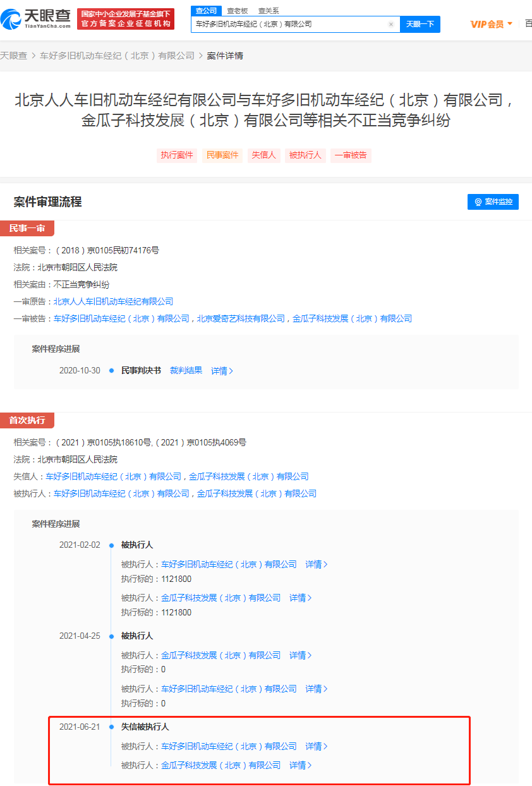Image resolution: width=532 pixels, height=786 pixels.
Task: Click the 裁判结果 link
Action: [x=186, y=370]
